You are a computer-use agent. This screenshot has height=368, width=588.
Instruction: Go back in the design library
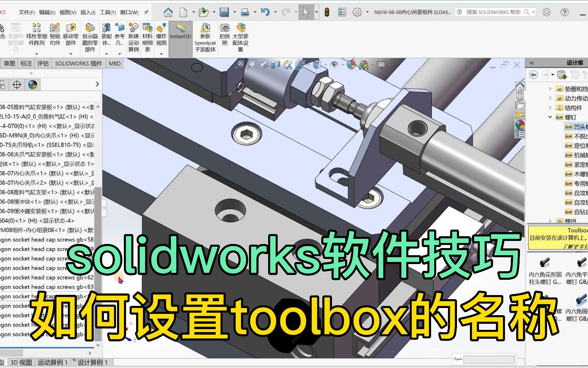(533, 75)
